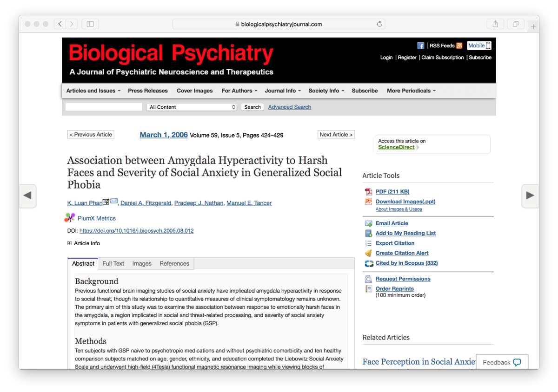This screenshot has width=558, height=392.
Task: Click the author email envelope icon
Action: click(114, 201)
